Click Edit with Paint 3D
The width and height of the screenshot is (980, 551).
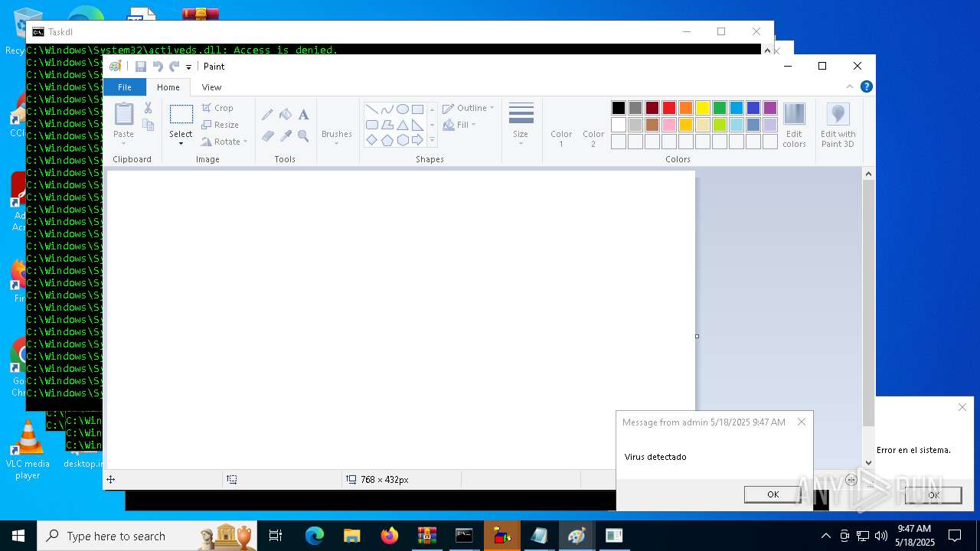tap(838, 125)
